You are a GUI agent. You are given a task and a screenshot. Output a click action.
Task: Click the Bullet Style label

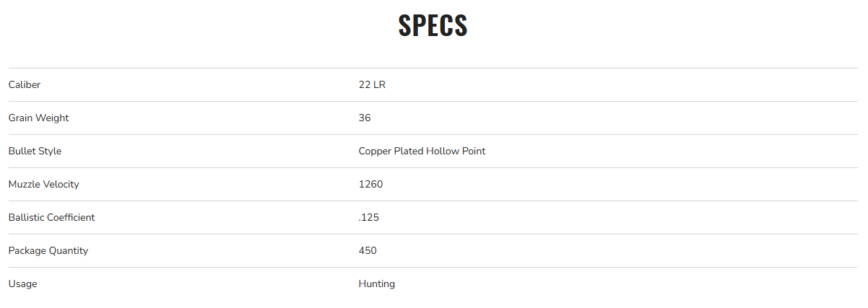(35, 151)
